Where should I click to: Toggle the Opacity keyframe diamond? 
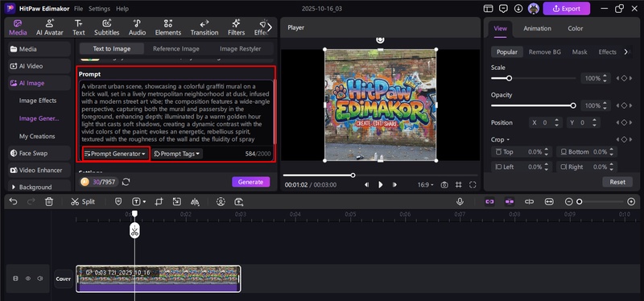pos(624,105)
